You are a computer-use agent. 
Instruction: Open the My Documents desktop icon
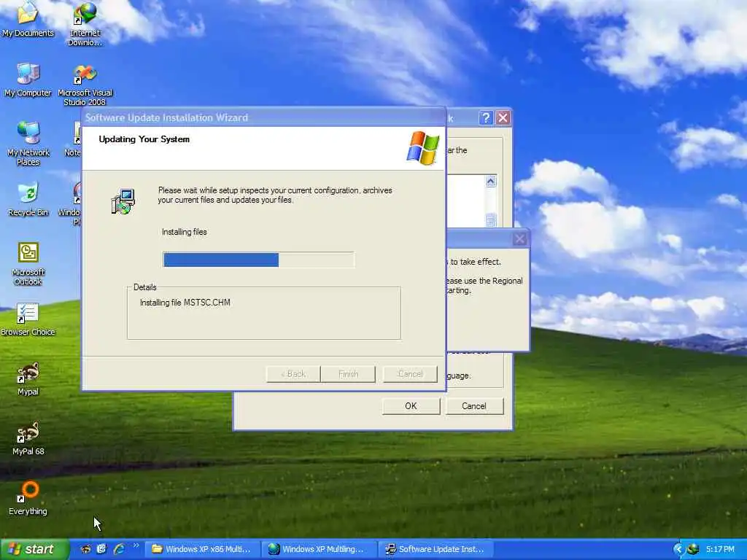28,19
